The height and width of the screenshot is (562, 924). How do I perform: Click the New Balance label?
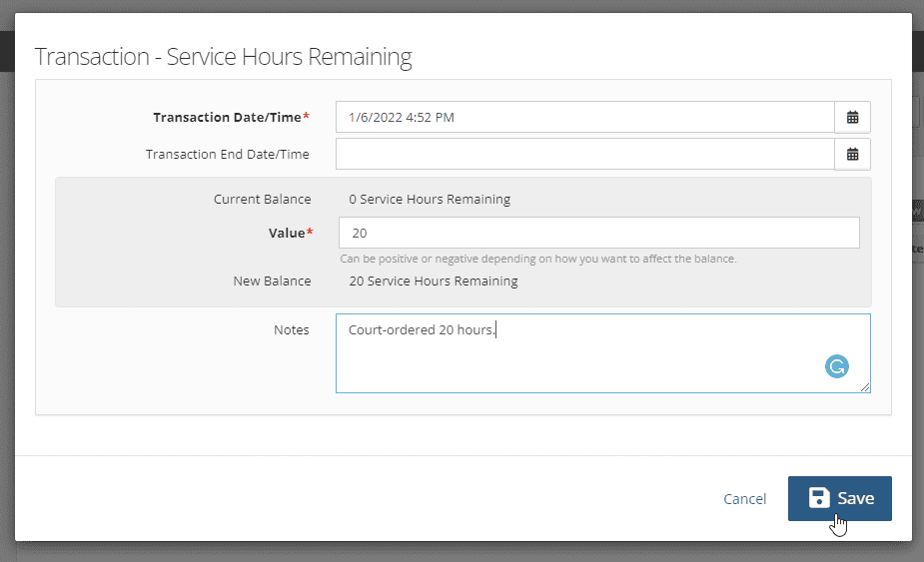point(272,281)
